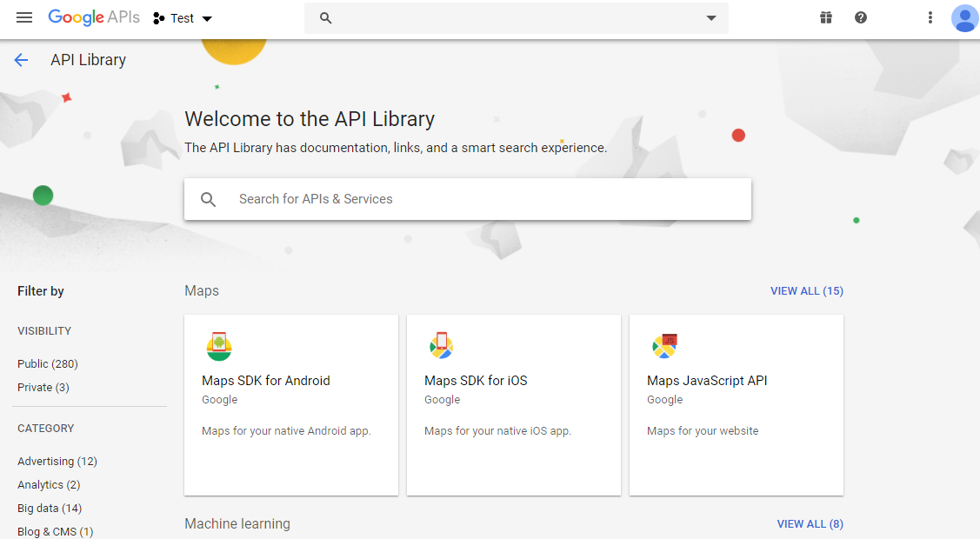Viewport: 980px width, 539px height.
Task: Open the hamburger navigation menu
Action: point(24,17)
